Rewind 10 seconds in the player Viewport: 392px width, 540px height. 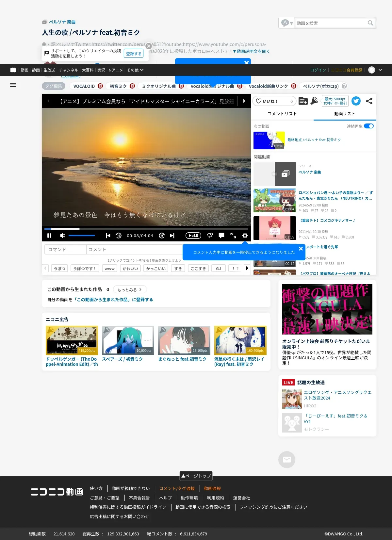coord(119,236)
